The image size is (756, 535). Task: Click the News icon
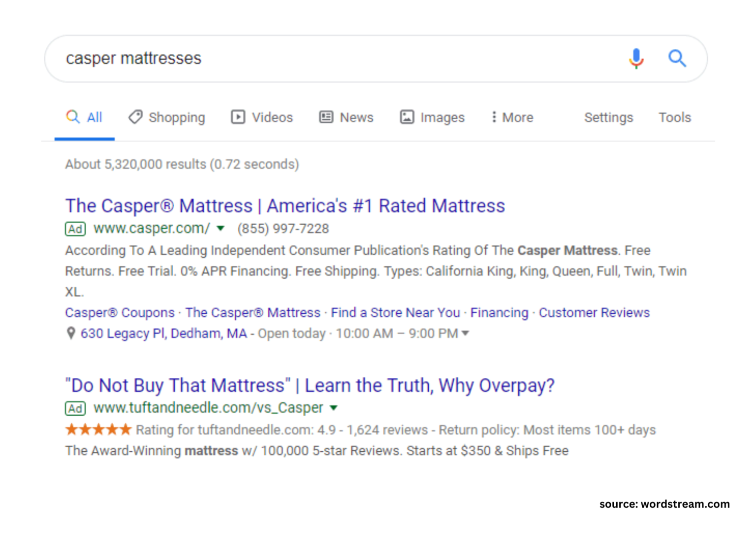pos(326,117)
